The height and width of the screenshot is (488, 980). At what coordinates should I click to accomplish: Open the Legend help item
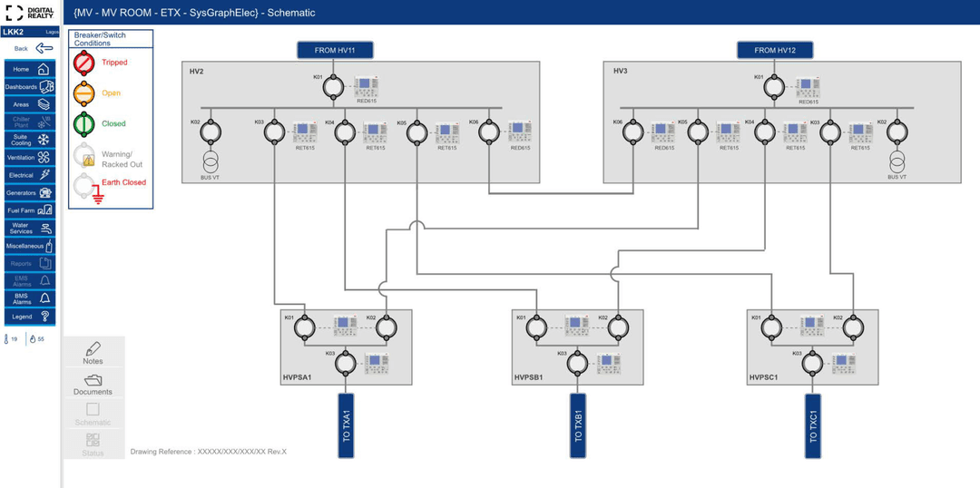click(x=30, y=317)
